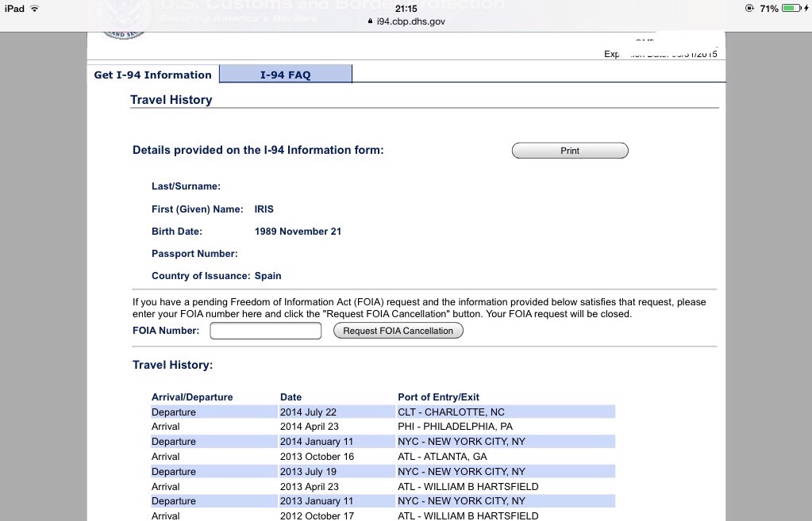812x521 pixels.
Task: Tap the i94.cbp.dhs.gov address bar
Action: click(x=406, y=21)
